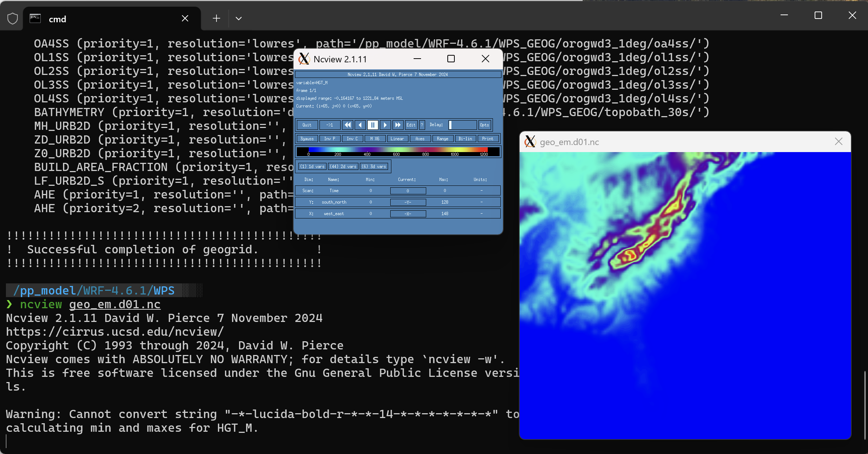This screenshot has height=454, width=868.
Task: Toggle Bi-lin interpolation mode
Action: (465, 138)
